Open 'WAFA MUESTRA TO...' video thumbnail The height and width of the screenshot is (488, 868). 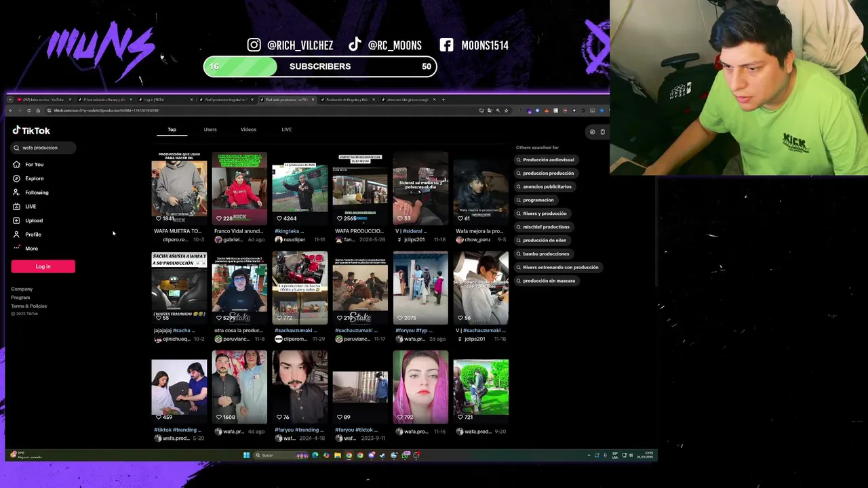pyautogui.click(x=179, y=188)
